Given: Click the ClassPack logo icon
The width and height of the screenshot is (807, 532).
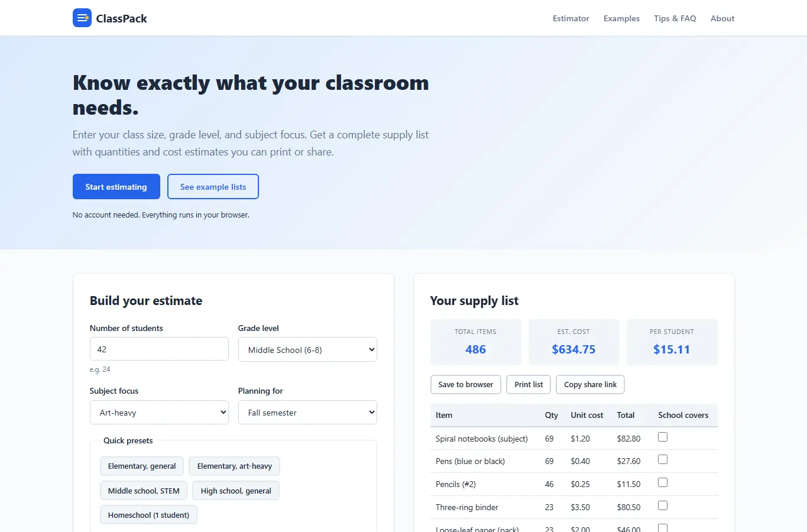Looking at the screenshot, I should click(82, 18).
